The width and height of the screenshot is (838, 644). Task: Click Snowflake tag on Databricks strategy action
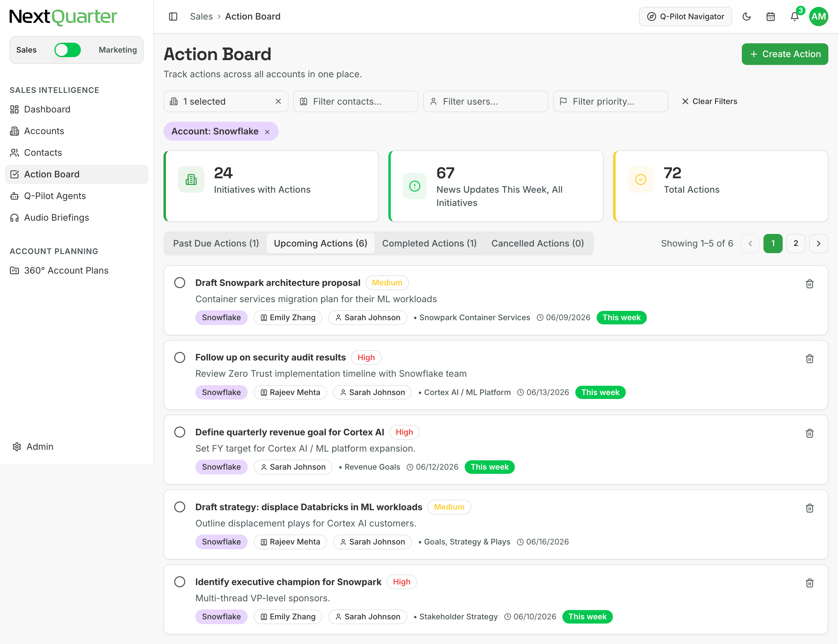(222, 542)
